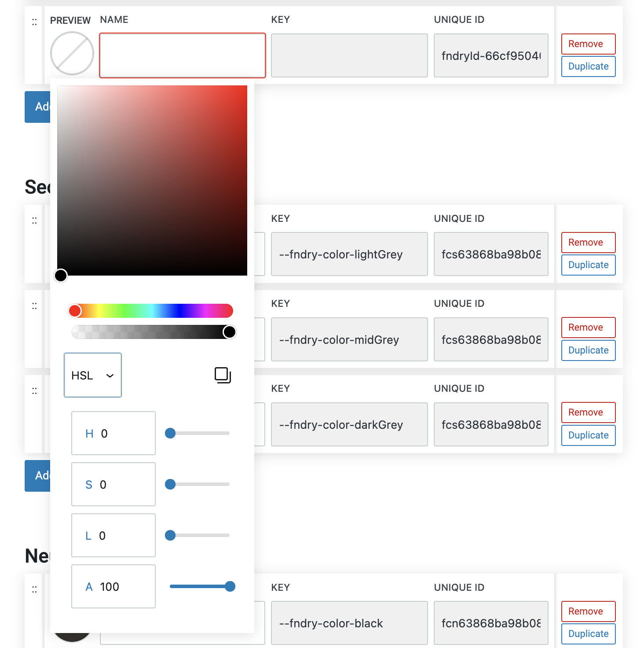Image resolution: width=644 pixels, height=648 pixels.
Task: Duplicate the black color entry
Action: pyautogui.click(x=588, y=634)
